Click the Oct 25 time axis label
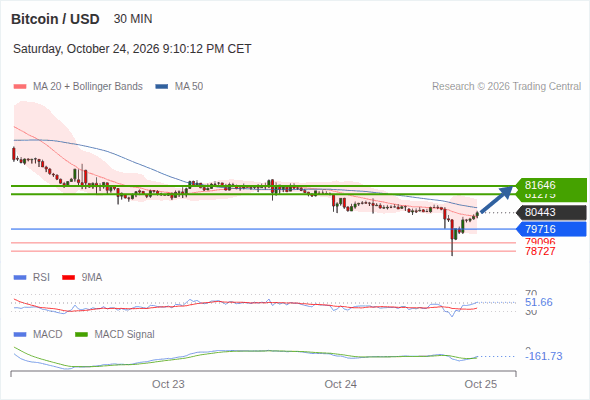Screen dimensions: 590x400 [x=481, y=384]
